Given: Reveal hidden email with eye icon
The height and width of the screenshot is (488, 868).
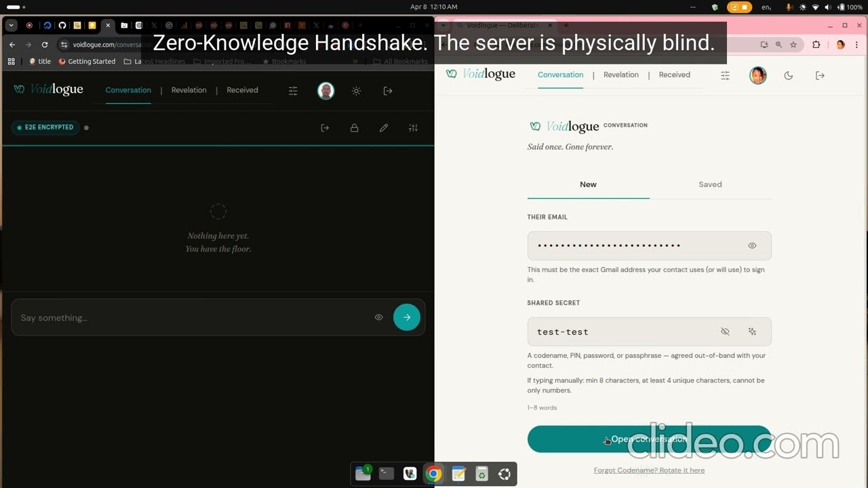Looking at the screenshot, I should [752, 245].
